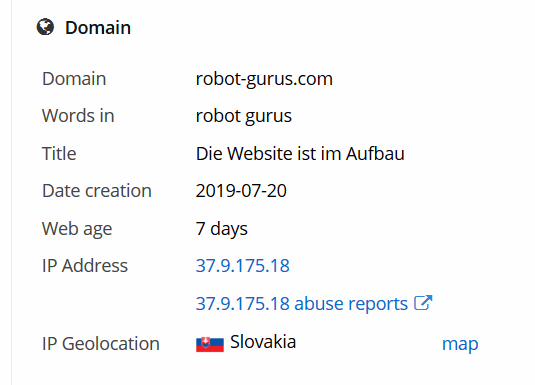Click the '7 days' web age value

[221, 229]
